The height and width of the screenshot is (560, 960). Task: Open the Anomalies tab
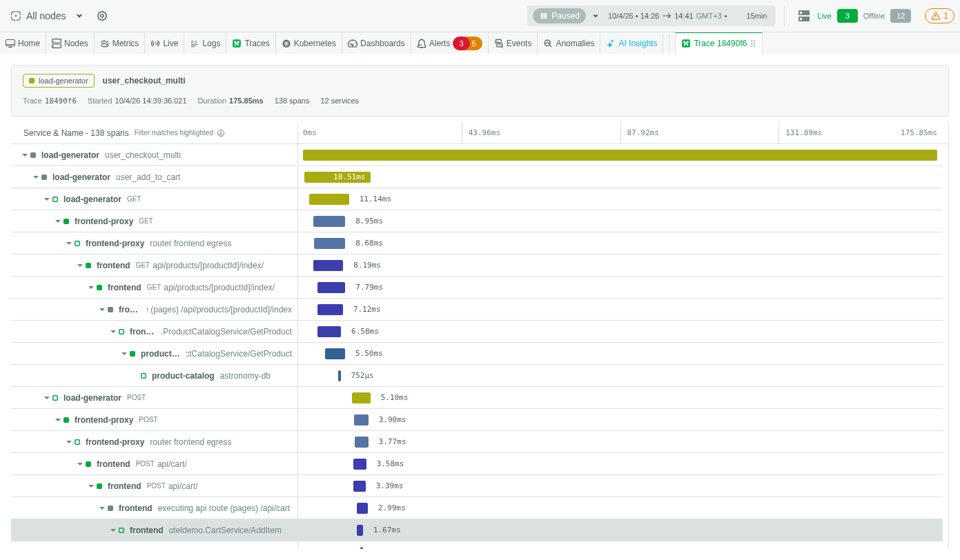click(569, 43)
